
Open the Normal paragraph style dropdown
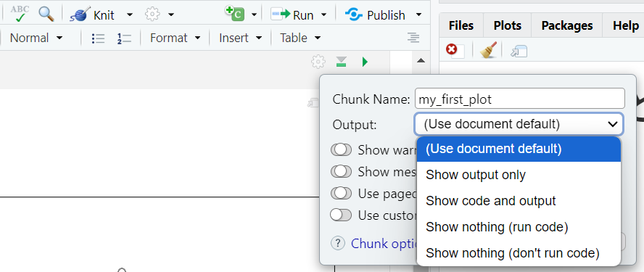pos(36,38)
